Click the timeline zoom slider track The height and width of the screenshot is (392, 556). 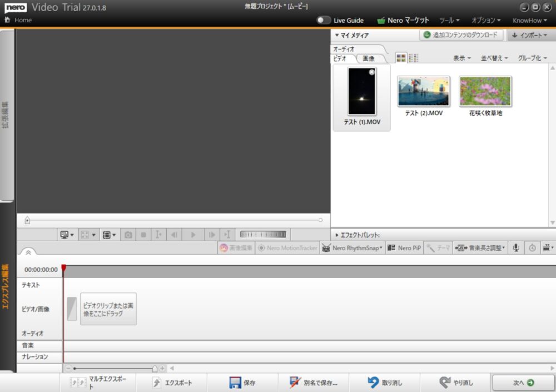115,369
